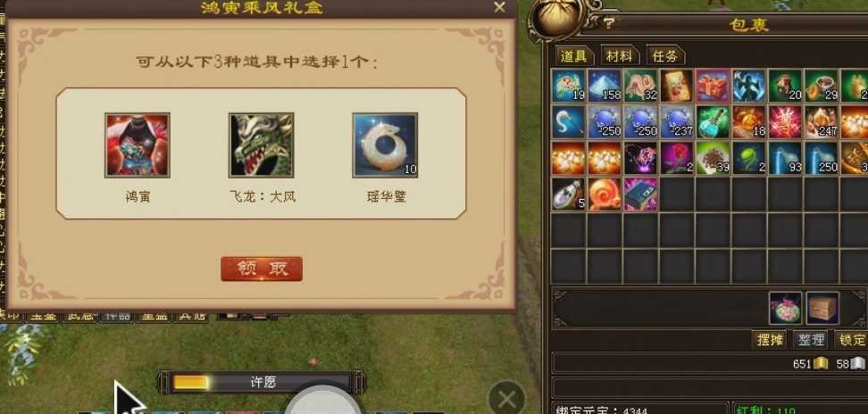Open the 任务 quest items tab
868x414 pixels.
point(664,56)
